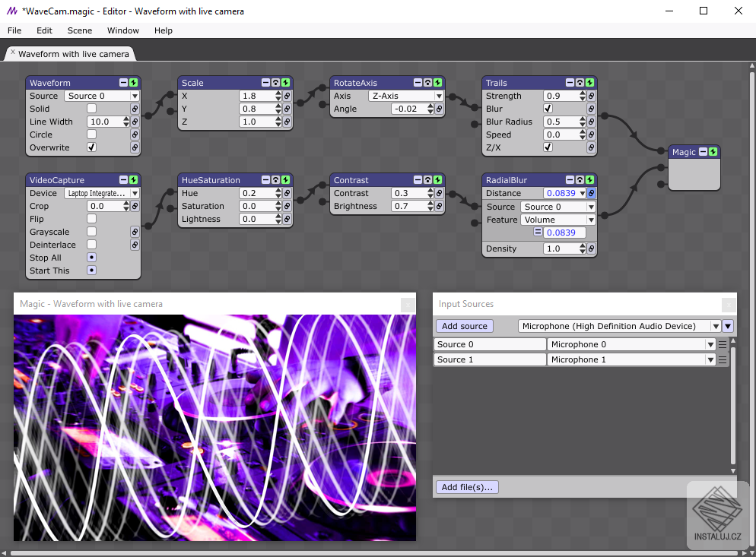756x557 pixels.
Task: Uncheck the Blur checkbox in Trails
Action: (548, 109)
